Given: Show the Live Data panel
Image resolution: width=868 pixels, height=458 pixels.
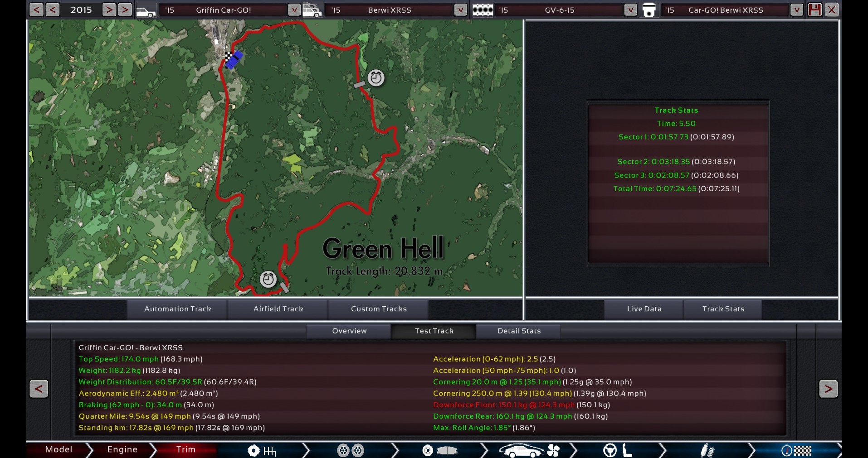Looking at the screenshot, I should [644, 309].
